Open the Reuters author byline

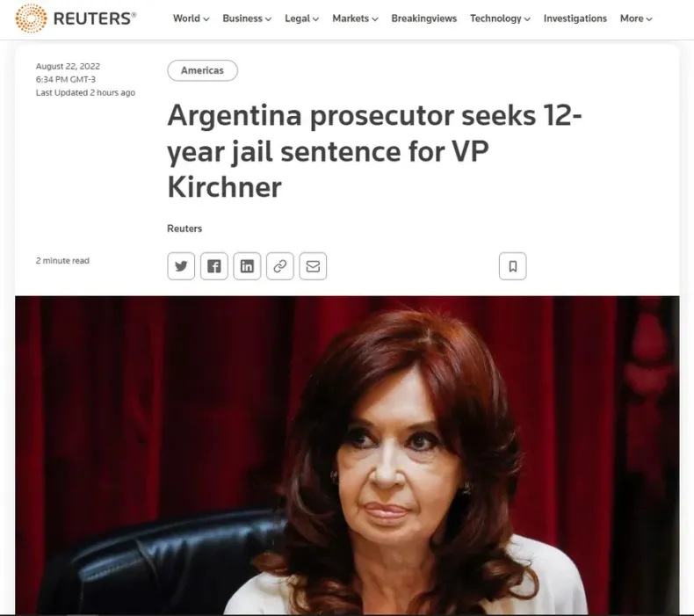pos(184,228)
